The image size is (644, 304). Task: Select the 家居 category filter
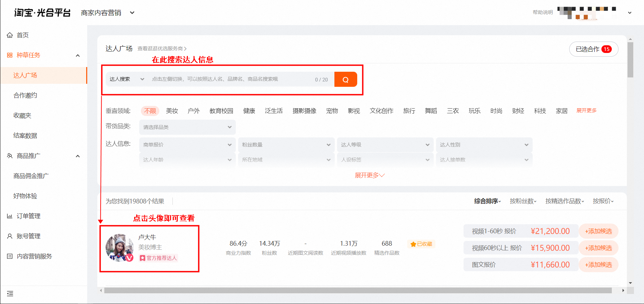coord(561,111)
